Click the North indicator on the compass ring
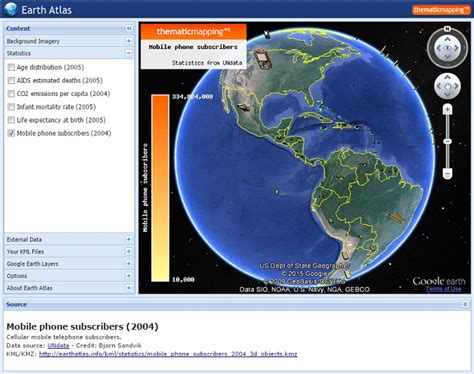Viewport: 474px width, 374px height. pos(447,29)
